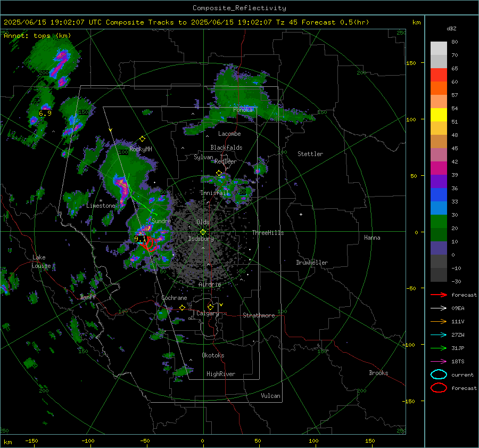The width and height of the screenshot is (479, 448).
Task: Click the yellow diamond marker near Cochrane
Action: (182, 307)
